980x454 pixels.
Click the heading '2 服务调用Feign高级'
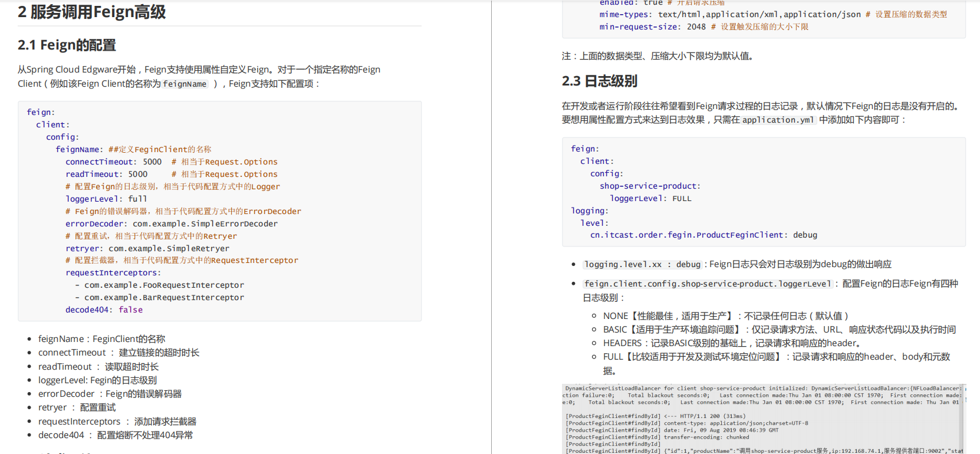coord(92,12)
